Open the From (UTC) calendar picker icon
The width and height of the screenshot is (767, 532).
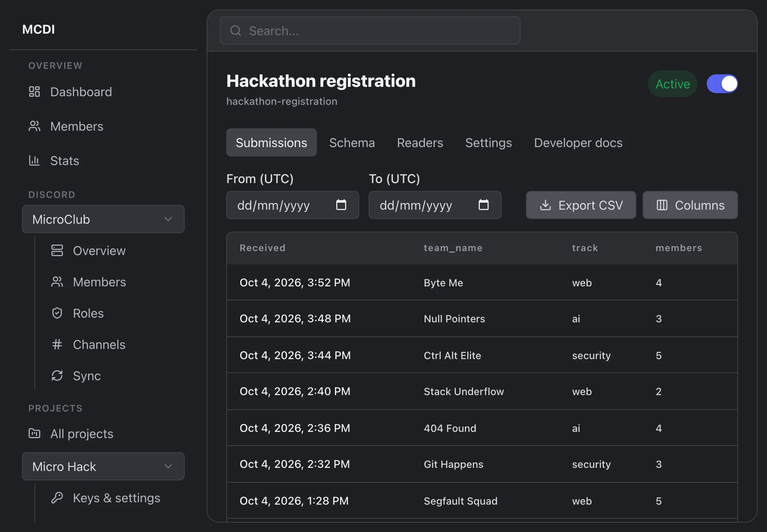341,205
